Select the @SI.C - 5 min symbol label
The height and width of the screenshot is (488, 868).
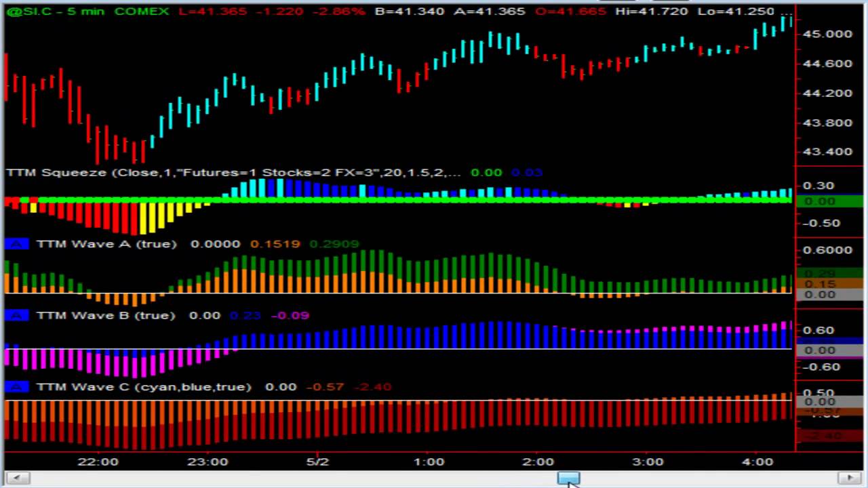[x=57, y=12]
